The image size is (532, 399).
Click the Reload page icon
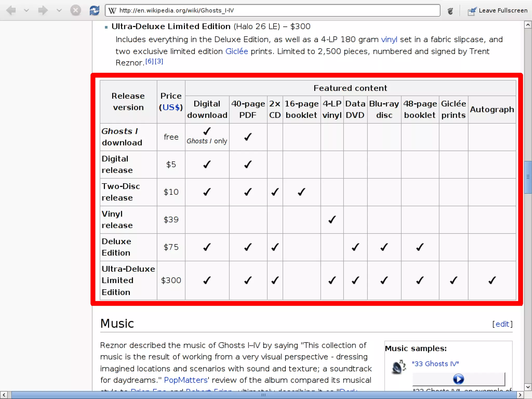point(94,10)
